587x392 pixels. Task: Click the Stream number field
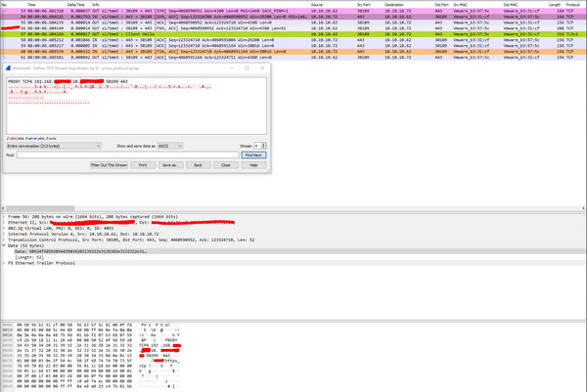(x=257, y=146)
